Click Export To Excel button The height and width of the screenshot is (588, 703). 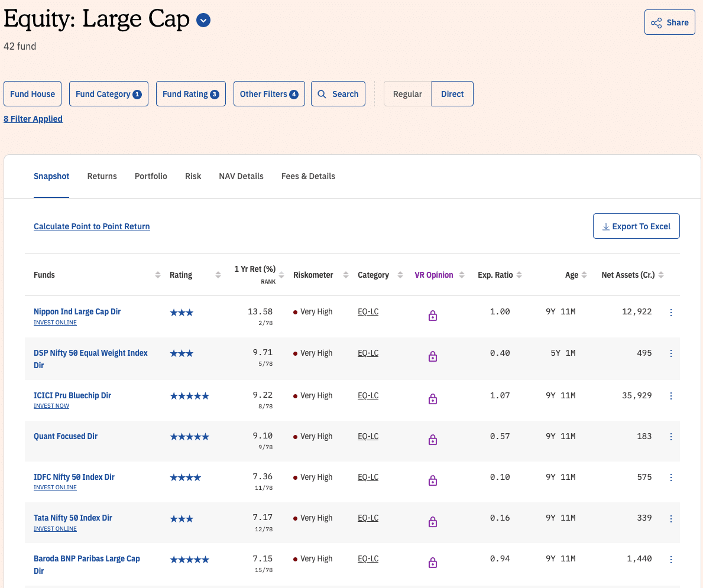(x=636, y=226)
